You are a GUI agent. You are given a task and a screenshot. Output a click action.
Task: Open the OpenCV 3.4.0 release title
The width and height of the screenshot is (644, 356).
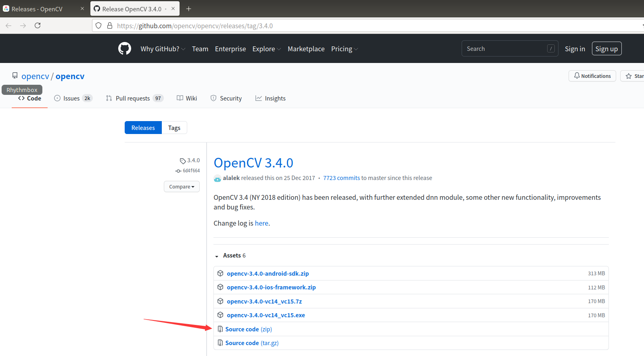[253, 163]
